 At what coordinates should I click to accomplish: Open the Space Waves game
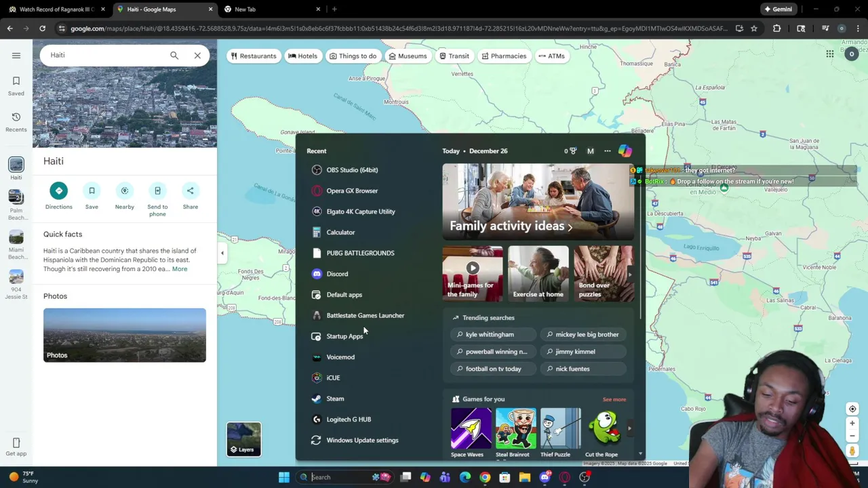pos(471,432)
